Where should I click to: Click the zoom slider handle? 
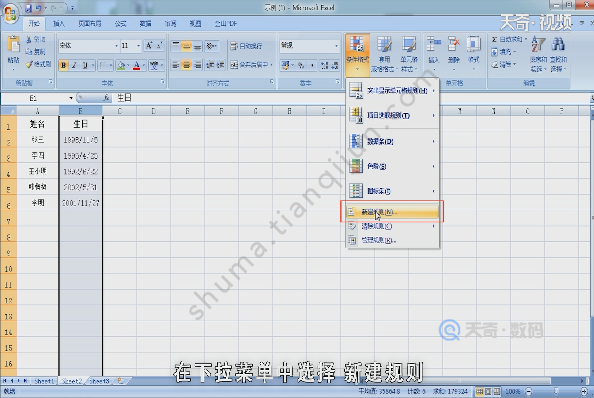coord(556,391)
